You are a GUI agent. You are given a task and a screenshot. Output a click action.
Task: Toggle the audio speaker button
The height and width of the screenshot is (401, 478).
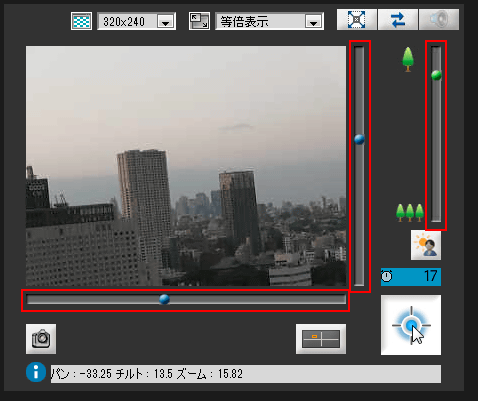pyautogui.click(x=439, y=20)
